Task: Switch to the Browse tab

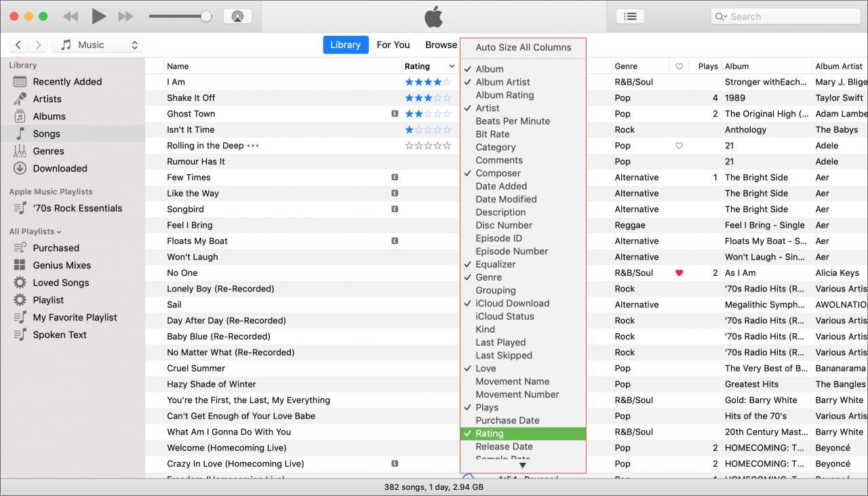Action: [441, 45]
